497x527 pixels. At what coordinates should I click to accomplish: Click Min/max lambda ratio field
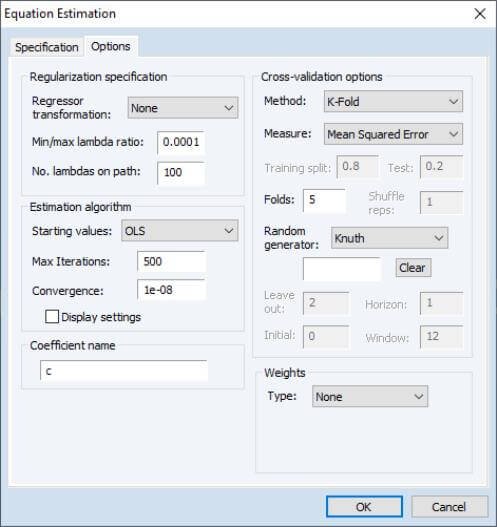(181, 142)
